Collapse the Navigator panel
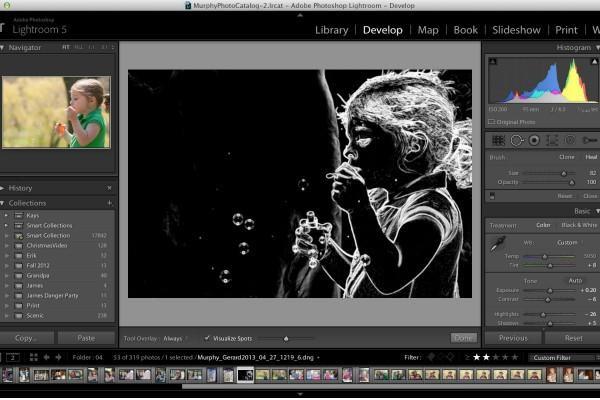 click(x=2, y=48)
